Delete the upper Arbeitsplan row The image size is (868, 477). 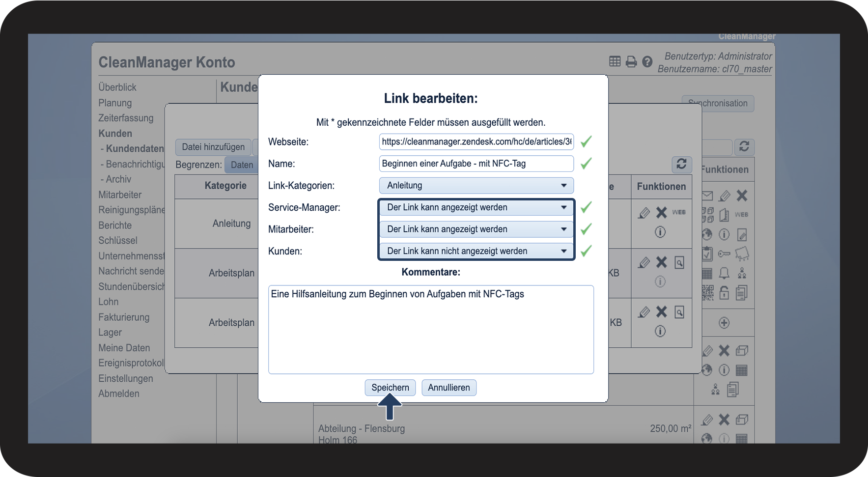click(x=662, y=262)
